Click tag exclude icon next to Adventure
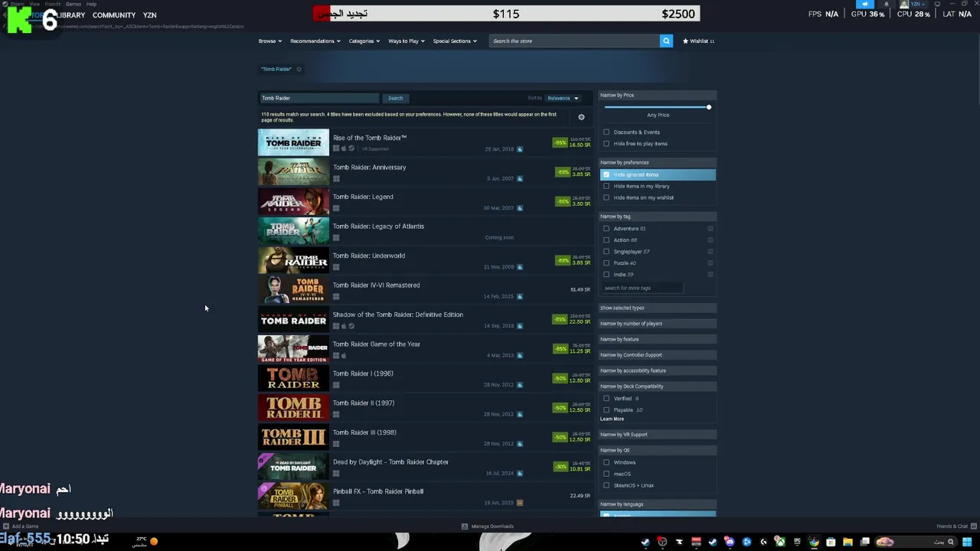The width and height of the screenshot is (980, 551). (x=710, y=228)
